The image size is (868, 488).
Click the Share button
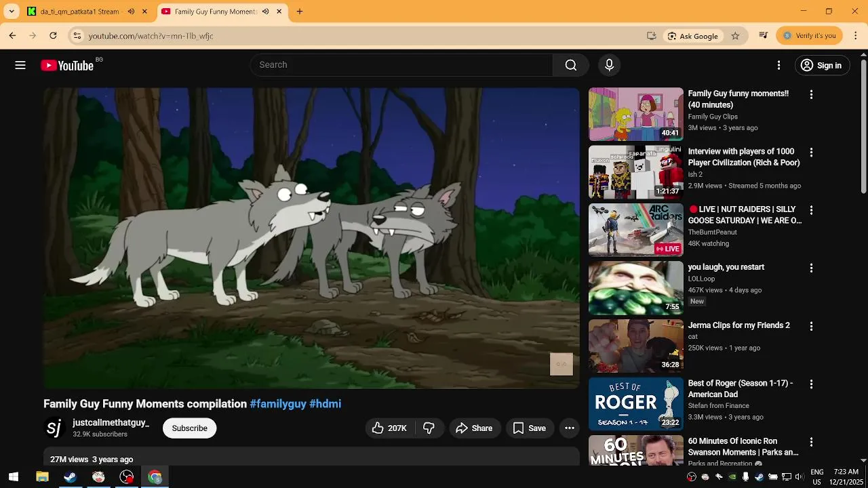coord(474,428)
